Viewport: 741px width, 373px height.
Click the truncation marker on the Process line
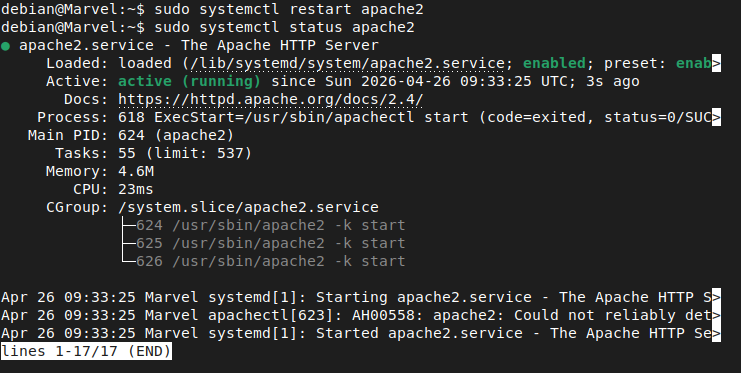tap(716, 117)
